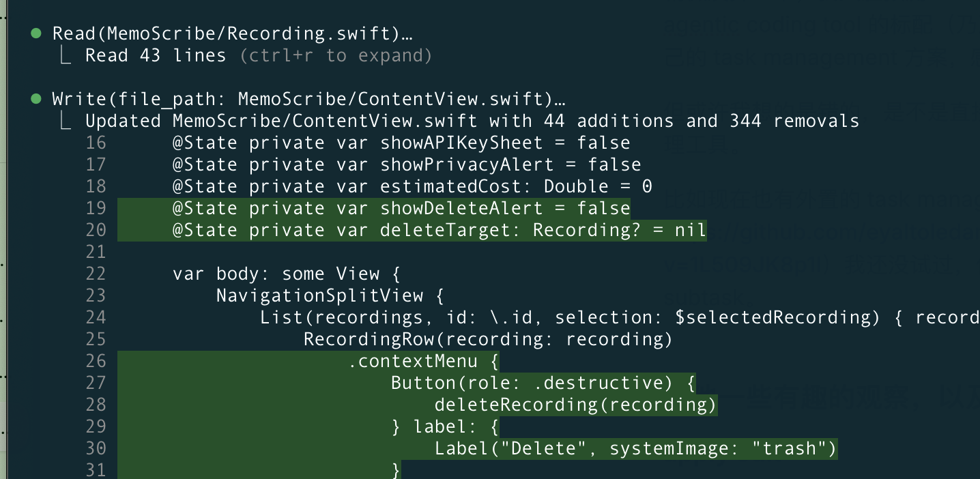Click the 'deleteRecording(recording)' call on line 28
The image size is (980, 479).
click(575, 405)
